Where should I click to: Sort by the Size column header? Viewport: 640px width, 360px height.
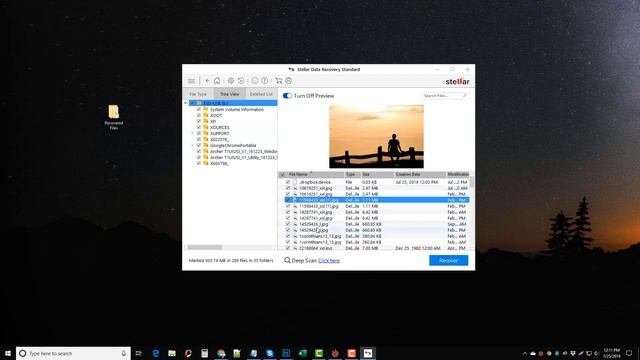(377, 174)
